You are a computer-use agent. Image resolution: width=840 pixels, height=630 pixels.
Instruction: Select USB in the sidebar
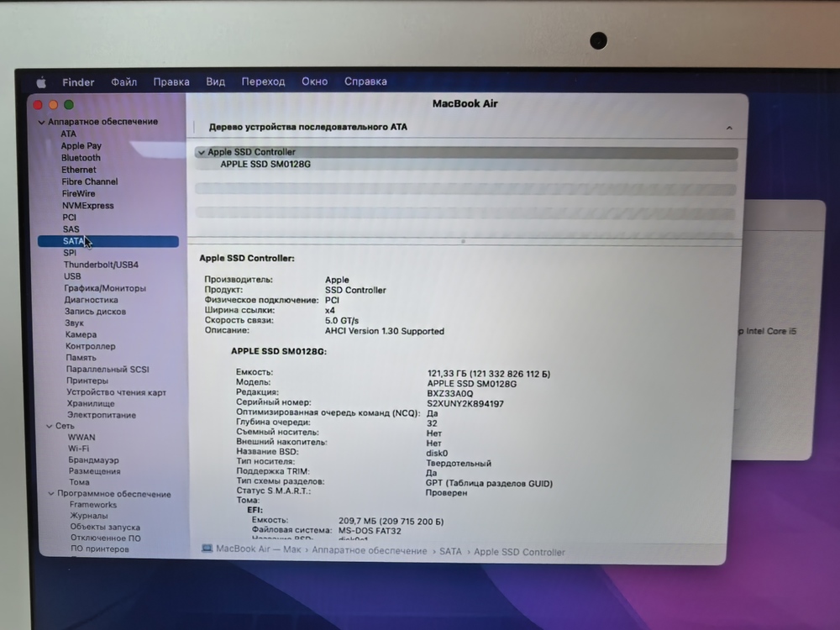72,276
